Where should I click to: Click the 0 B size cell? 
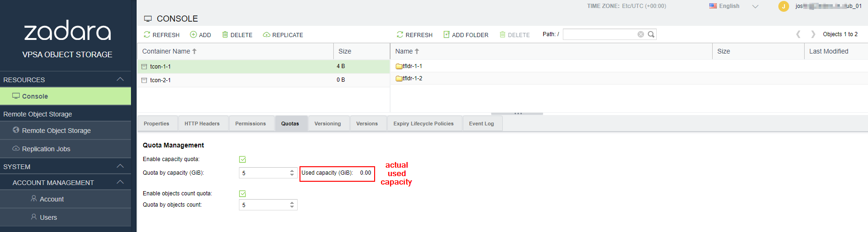(341, 80)
